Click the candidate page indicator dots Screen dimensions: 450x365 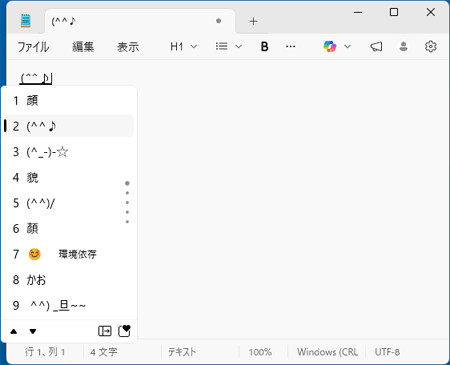[x=127, y=202]
